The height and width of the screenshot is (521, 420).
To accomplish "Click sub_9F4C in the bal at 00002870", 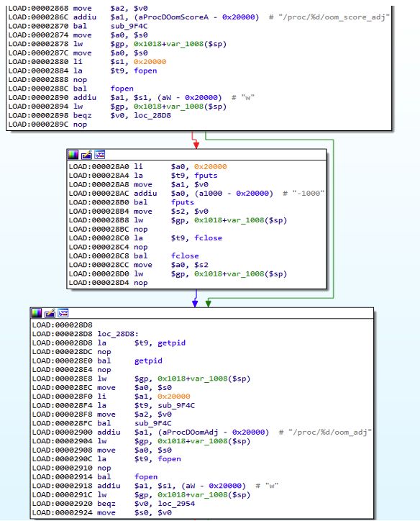I will 129,26.
